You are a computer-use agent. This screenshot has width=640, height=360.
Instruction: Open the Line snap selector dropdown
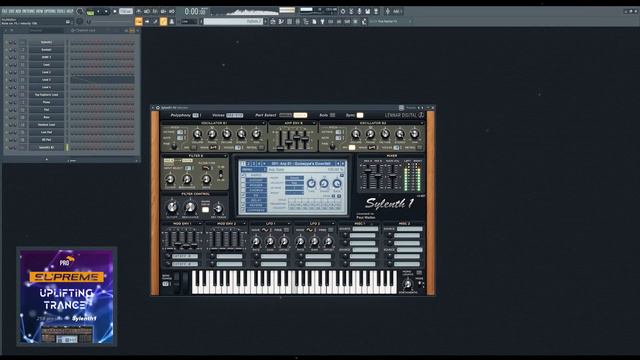pyautogui.click(x=189, y=21)
